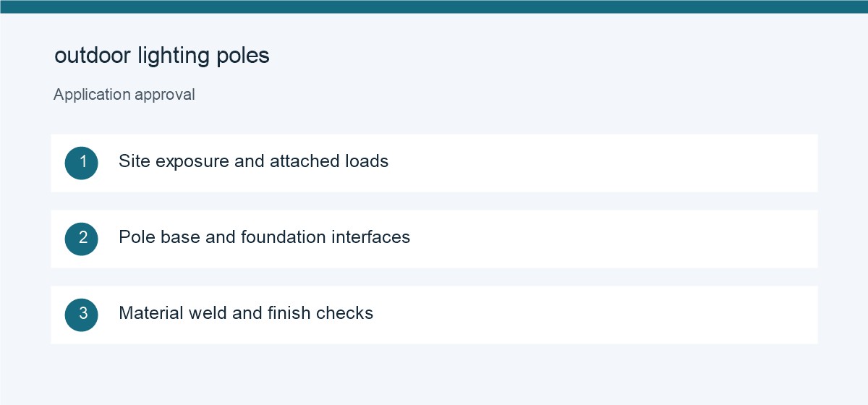Click the word 'Material' in step three
Viewport: 868px width, 405px height.
[x=150, y=312]
